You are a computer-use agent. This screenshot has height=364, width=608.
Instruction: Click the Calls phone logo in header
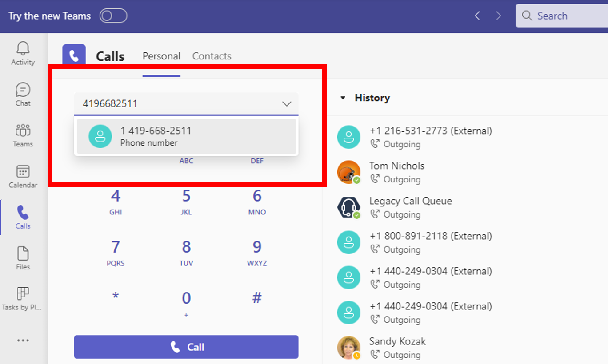pos(74,55)
